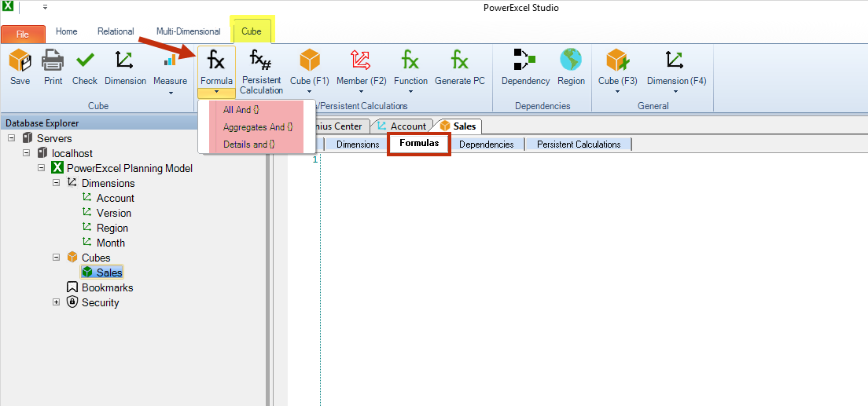868x406 pixels.
Task: Select localhost server in tree
Action: coord(72,153)
